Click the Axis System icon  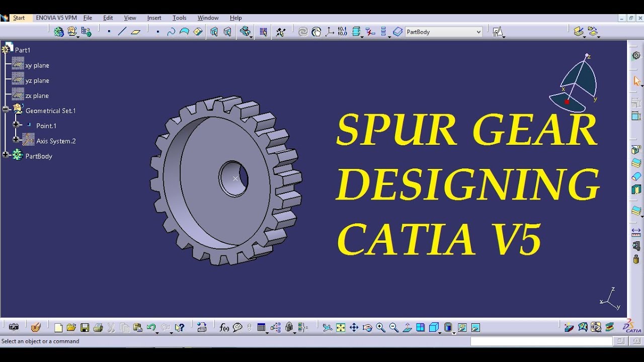point(330,32)
